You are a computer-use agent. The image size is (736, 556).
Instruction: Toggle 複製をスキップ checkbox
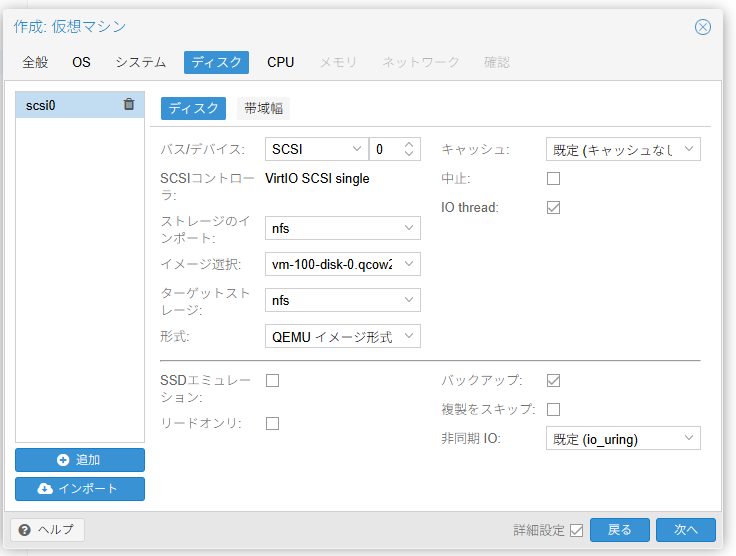tap(553, 409)
